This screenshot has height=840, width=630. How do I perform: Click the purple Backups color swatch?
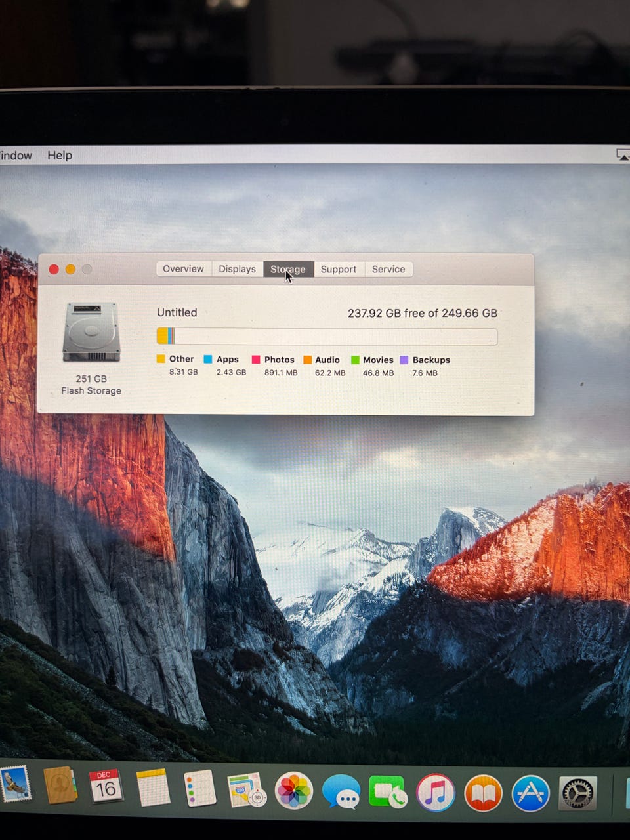click(404, 360)
